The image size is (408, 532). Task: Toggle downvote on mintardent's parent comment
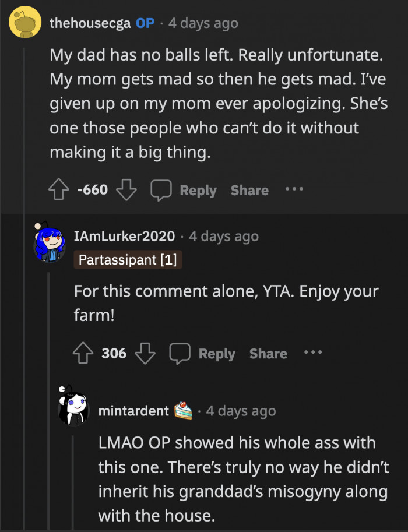click(x=146, y=353)
